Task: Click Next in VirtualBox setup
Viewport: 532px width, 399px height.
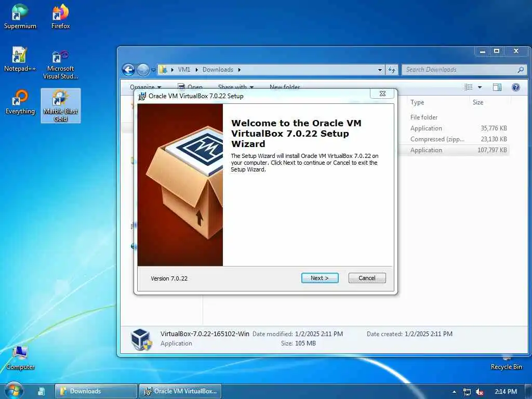Action: click(320, 278)
